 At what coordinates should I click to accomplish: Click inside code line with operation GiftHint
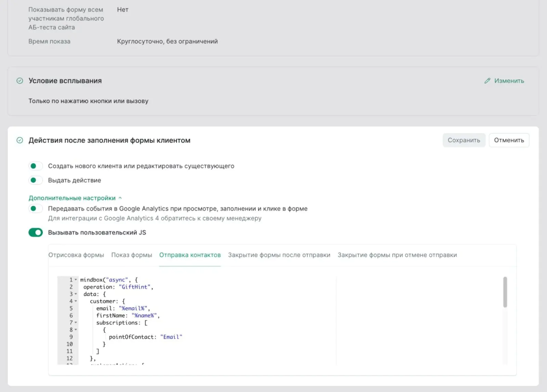point(118,287)
